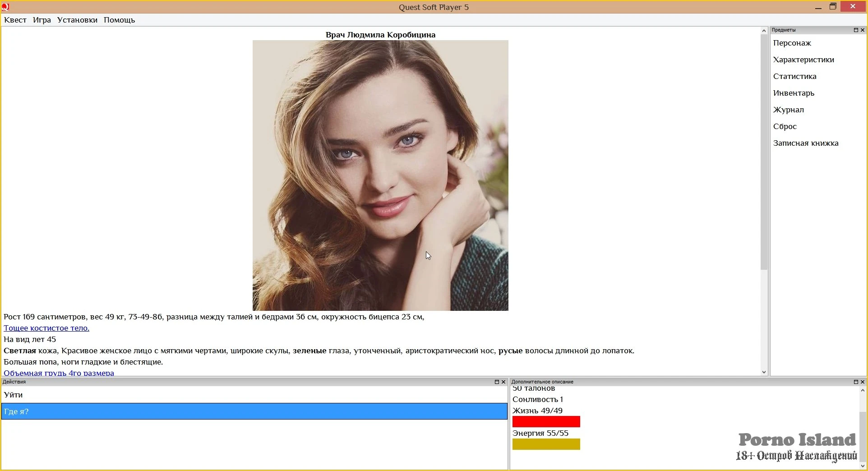Viewport: 868px width, 471px height.
Task: Undock the Действия panel with float icon
Action: pos(497,382)
